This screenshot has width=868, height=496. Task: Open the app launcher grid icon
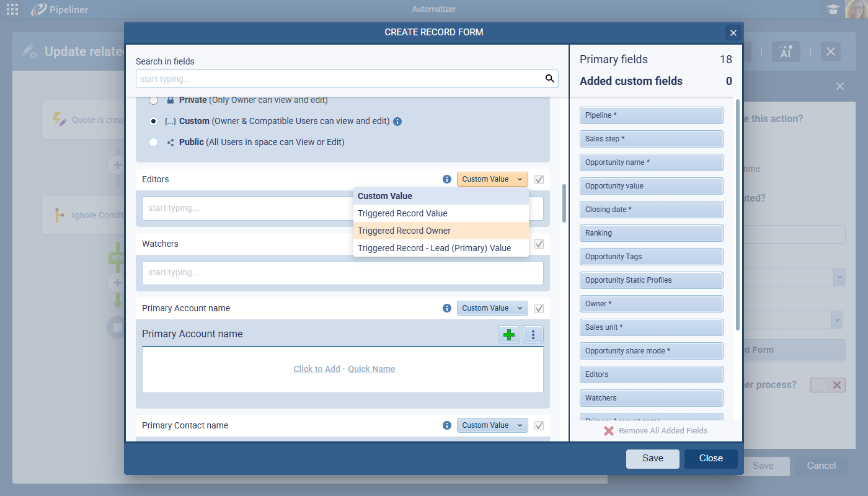click(x=12, y=9)
